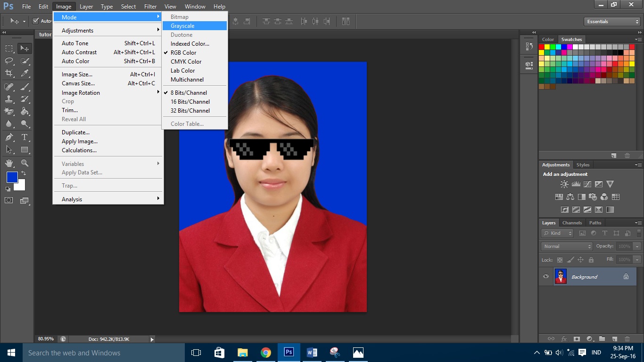Image resolution: width=644 pixels, height=362 pixels.
Task: Select the Paint Bucket tool
Action: pos(25,111)
